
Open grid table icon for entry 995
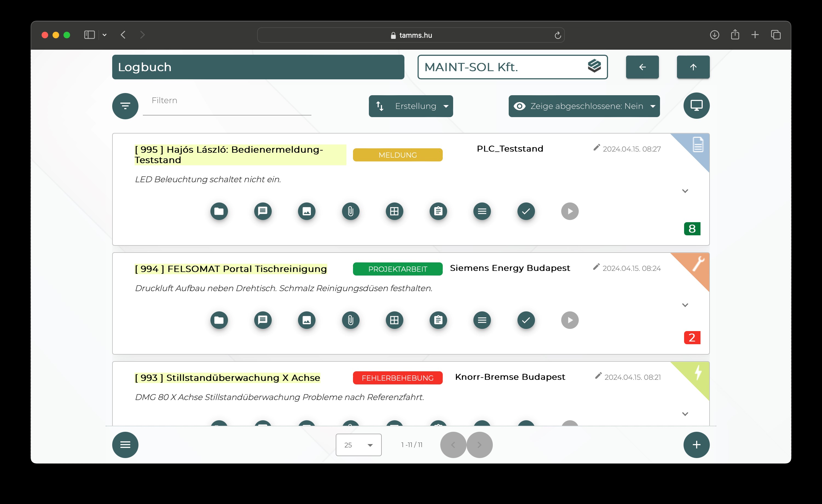(x=394, y=211)
